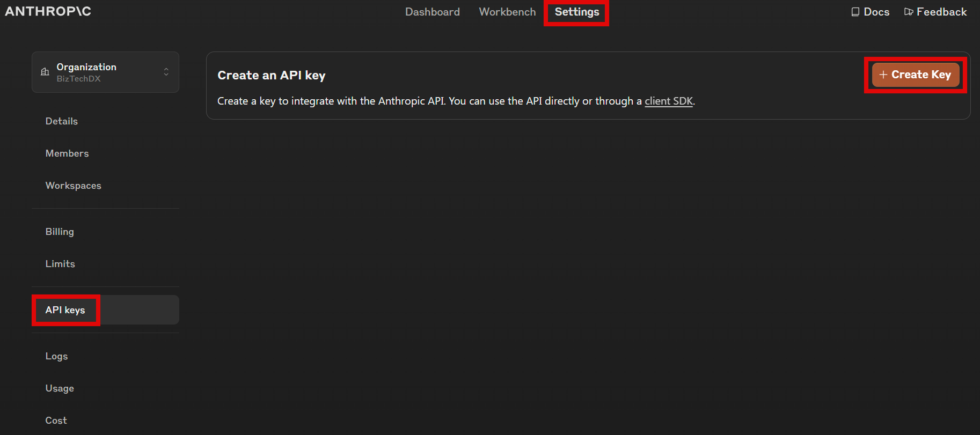Follow the client SDK link
The height and width of the screenshot is (435, 980).
pyautogui.click(x=668, y=101)
